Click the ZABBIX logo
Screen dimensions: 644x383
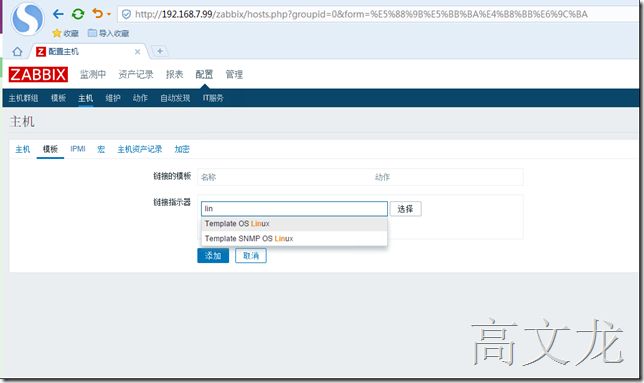point(38,75)
